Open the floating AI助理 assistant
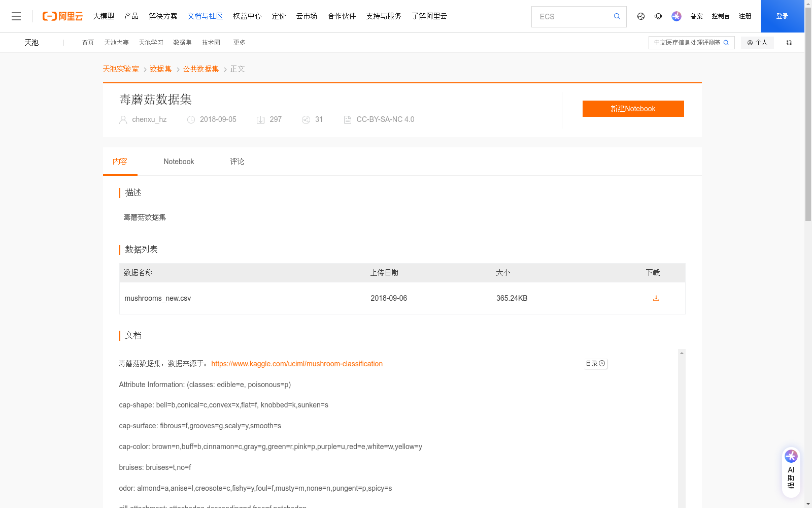This screenshot has height=508, width=812. pyautogui.click(x=791, y=471)
